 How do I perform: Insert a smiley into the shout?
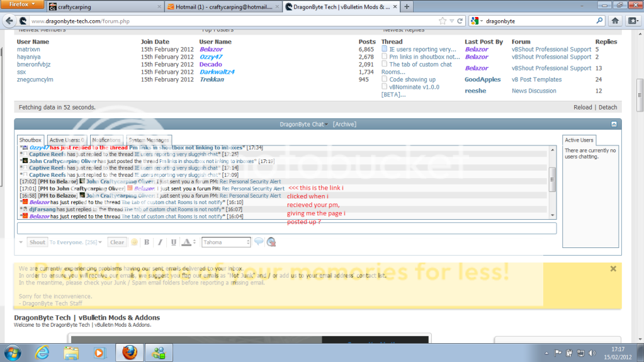(134, 242)
